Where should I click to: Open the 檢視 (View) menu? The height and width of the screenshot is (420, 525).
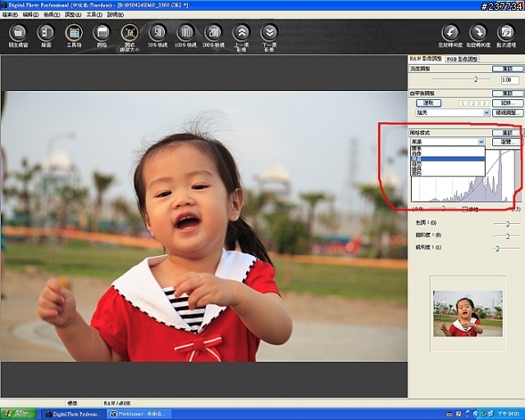(52, 15)
